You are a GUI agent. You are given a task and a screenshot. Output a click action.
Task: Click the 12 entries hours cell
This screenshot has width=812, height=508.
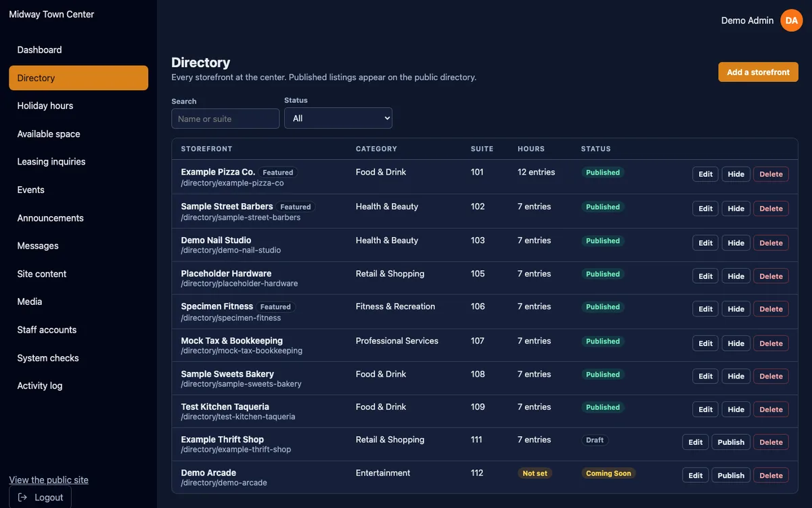(536, 172)
